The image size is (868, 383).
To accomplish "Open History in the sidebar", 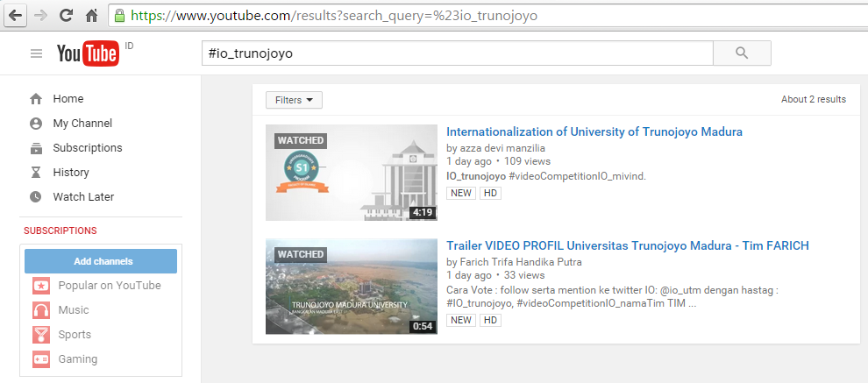I will (71, 172).
